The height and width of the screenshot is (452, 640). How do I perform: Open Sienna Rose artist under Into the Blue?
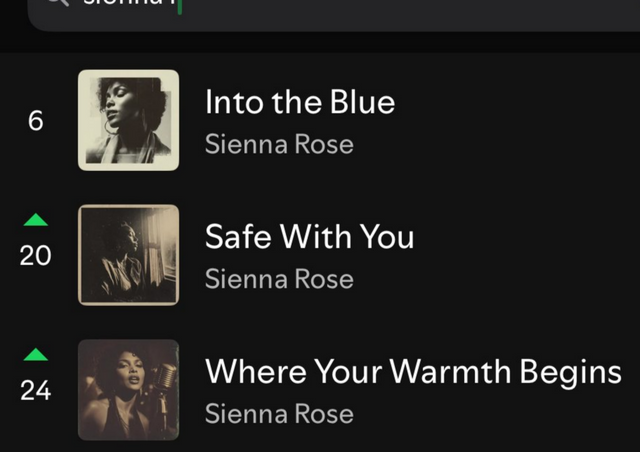[x=279, y=143]
